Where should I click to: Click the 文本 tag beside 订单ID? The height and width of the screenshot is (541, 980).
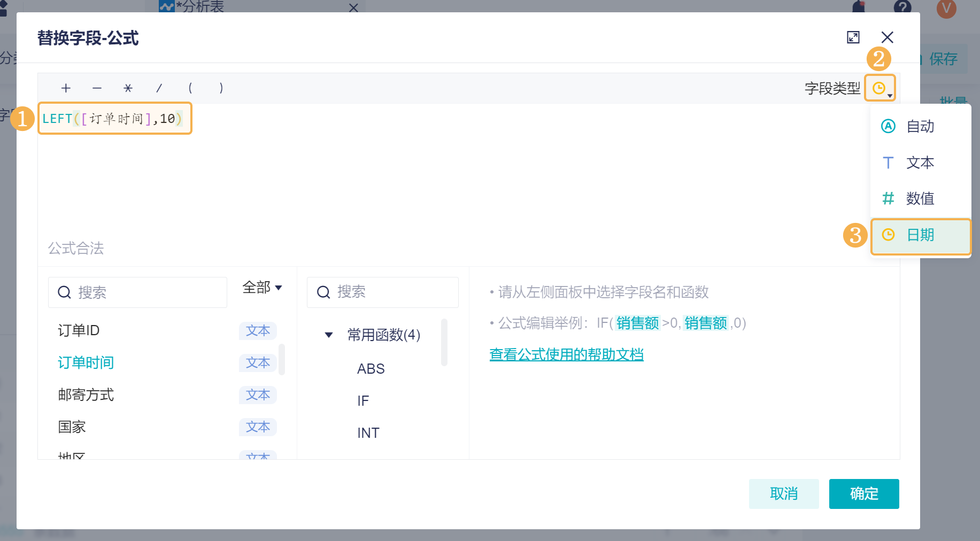pyautogui.click(x=258, y=331)
